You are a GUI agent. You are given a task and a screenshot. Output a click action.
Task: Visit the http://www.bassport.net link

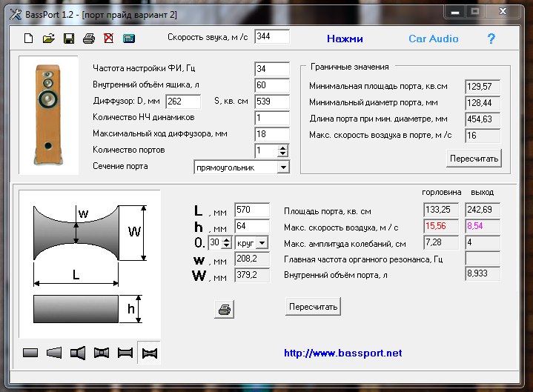(x=342, y=353)
